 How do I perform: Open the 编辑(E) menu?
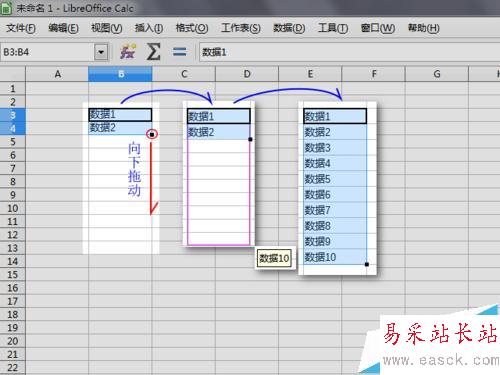coord(63,28)
